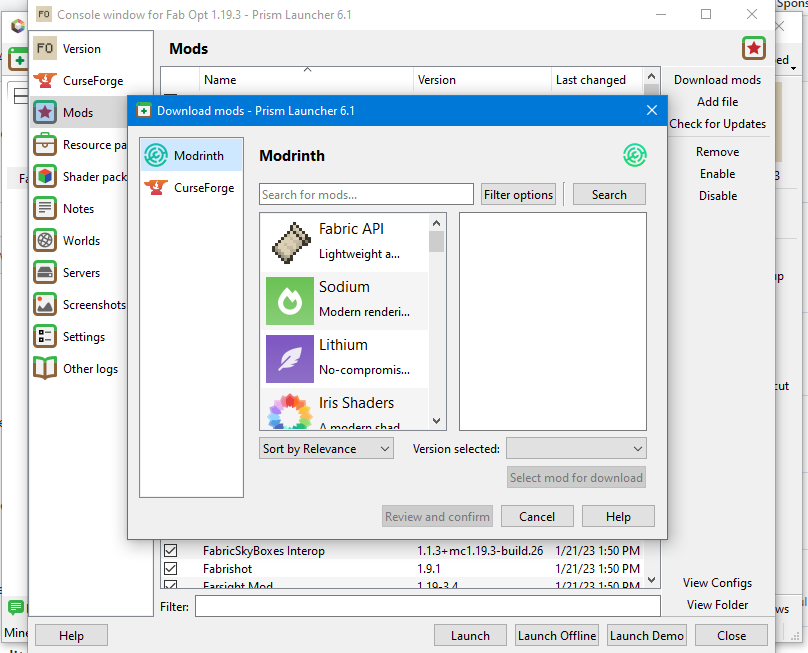Open the Sort by Relevance dropdown
Viewport: 808px width, 653px height.
coord(326,448)
